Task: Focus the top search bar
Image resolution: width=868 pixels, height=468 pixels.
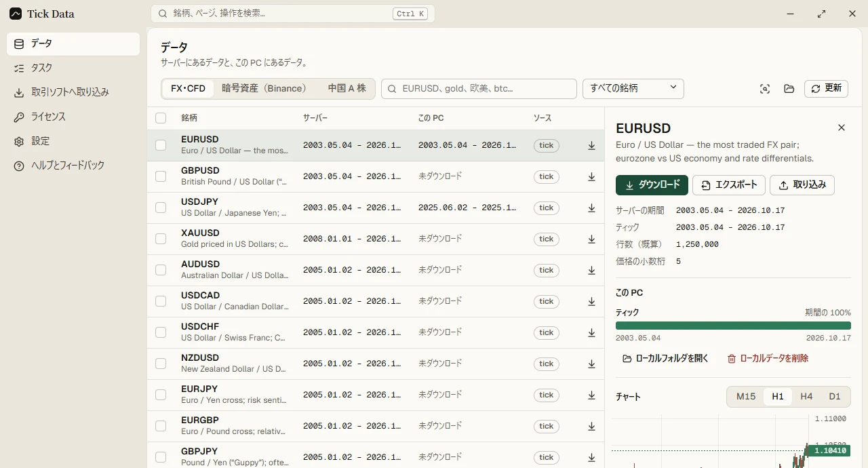Action: [x=293, y=14]
